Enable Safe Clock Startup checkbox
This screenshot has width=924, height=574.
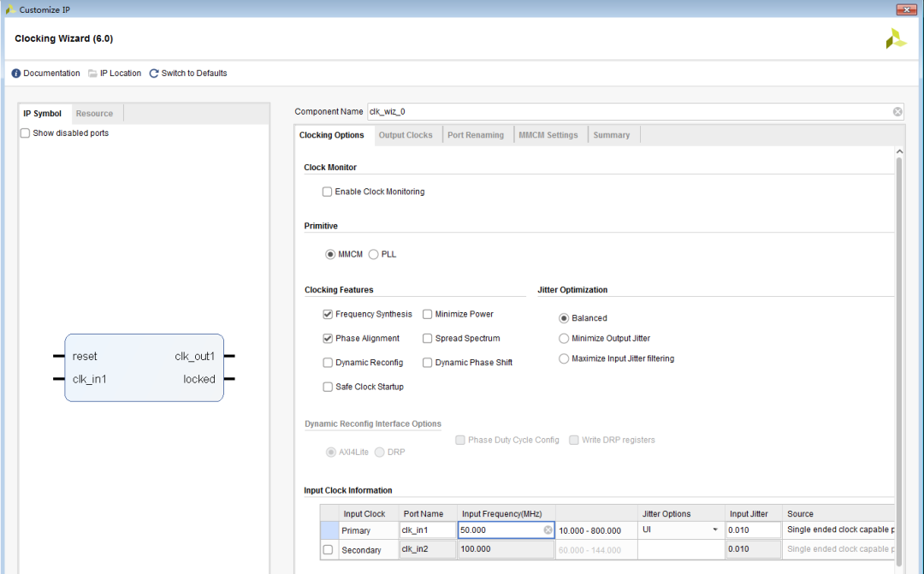(328, 387)
